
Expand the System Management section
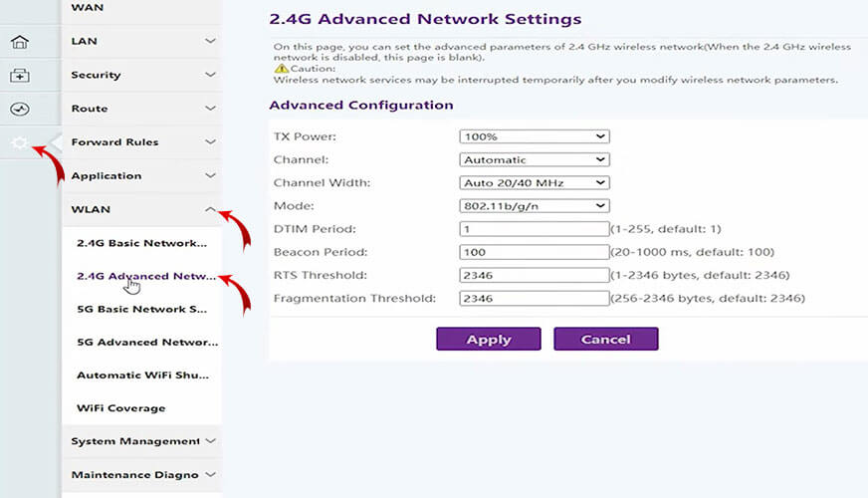(x=139, y=441)
